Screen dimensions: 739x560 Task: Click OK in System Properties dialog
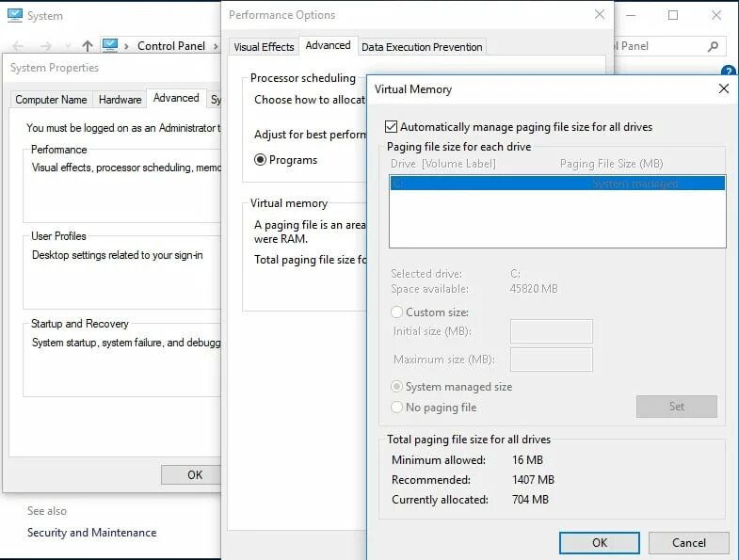coord(191,474)
